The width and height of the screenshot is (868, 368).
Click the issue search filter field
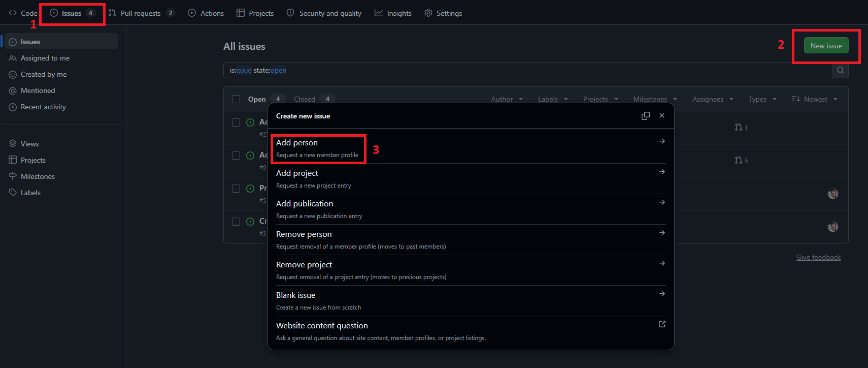point(528,70)
